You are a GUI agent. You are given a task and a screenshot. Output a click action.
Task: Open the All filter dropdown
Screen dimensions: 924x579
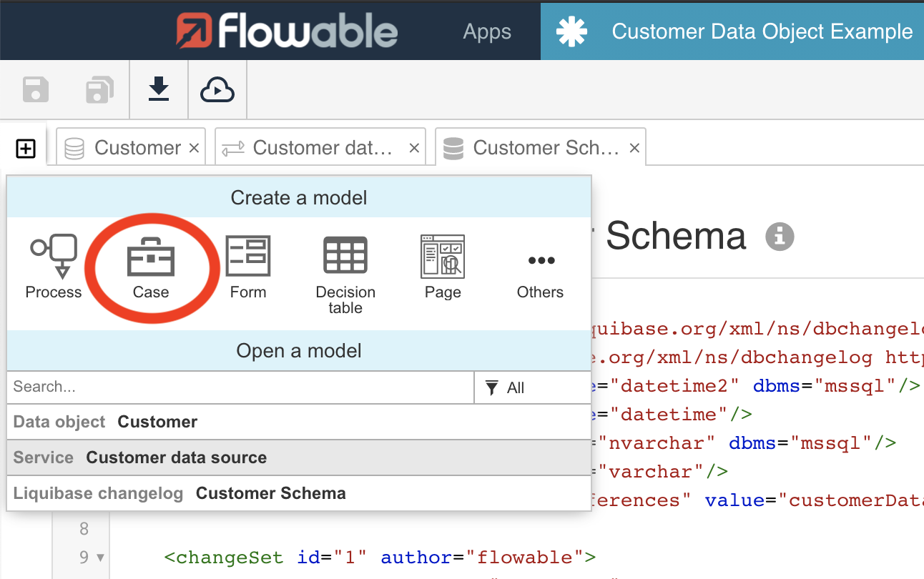pyautogui.click(x=532, y=387)
